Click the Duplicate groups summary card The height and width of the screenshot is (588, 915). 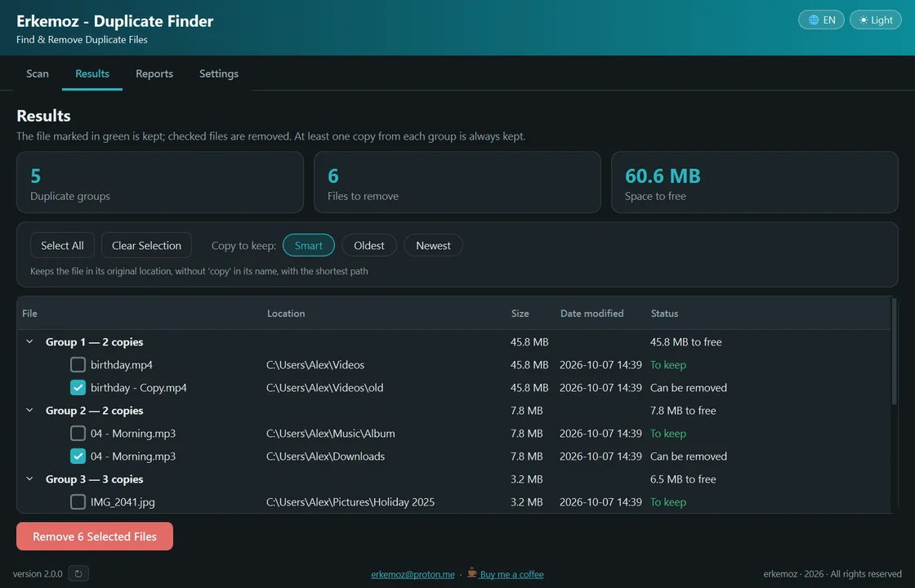coord(160,182)
